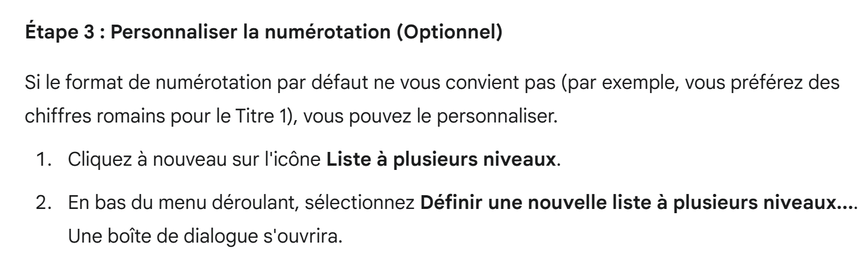Click the bold text "Liste à plusieurs niveaux"
Screen dimensions: 868x254
440,160
